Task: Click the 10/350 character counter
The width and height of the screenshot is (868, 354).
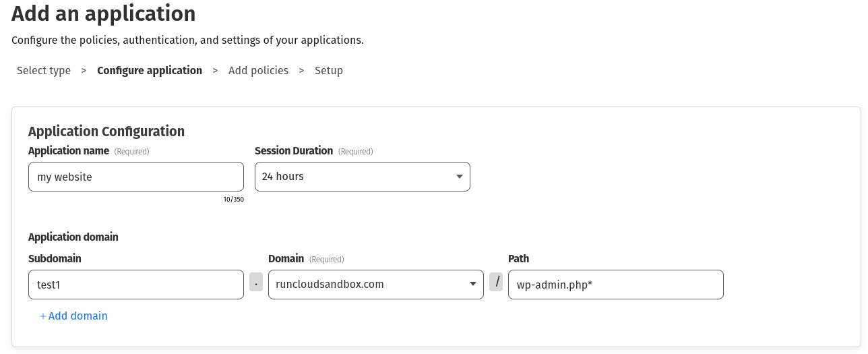Action: click(x=233, y=200)
